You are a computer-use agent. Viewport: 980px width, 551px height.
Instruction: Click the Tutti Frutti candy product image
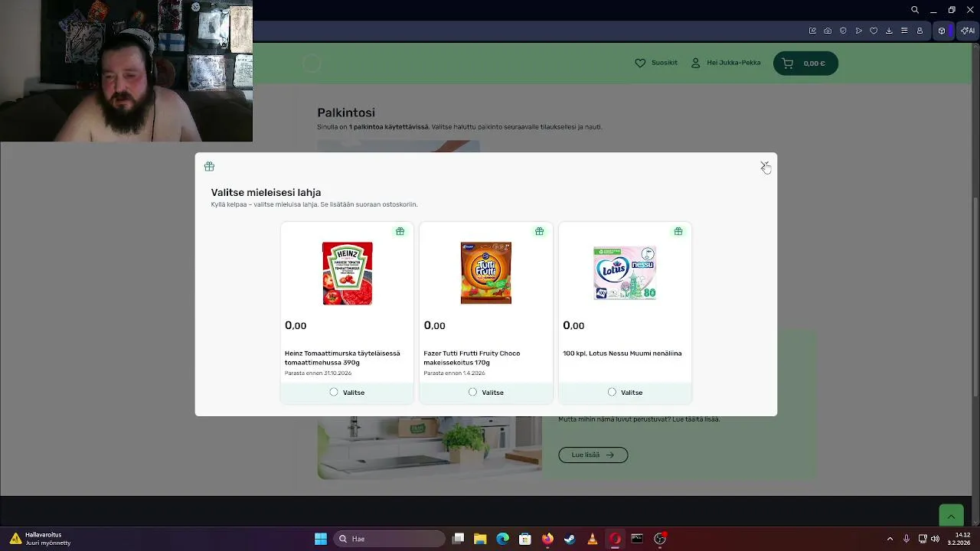click(x=486, y=273)
